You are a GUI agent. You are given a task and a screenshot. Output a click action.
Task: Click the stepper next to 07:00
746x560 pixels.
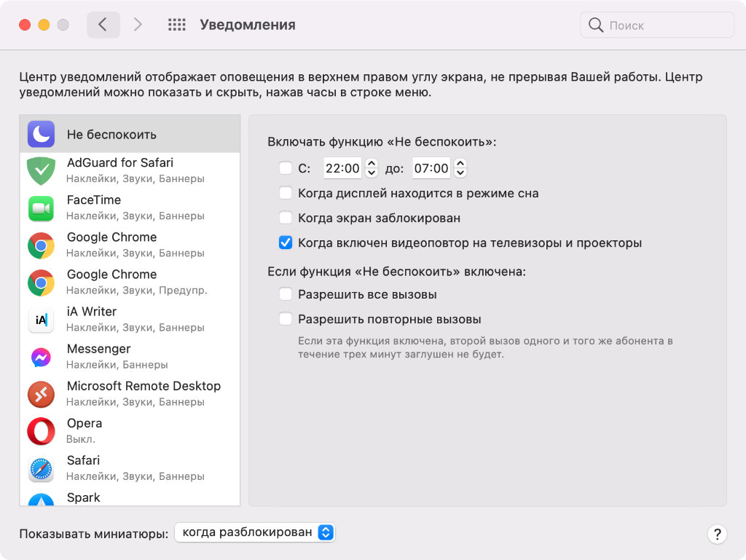[460, 168]
